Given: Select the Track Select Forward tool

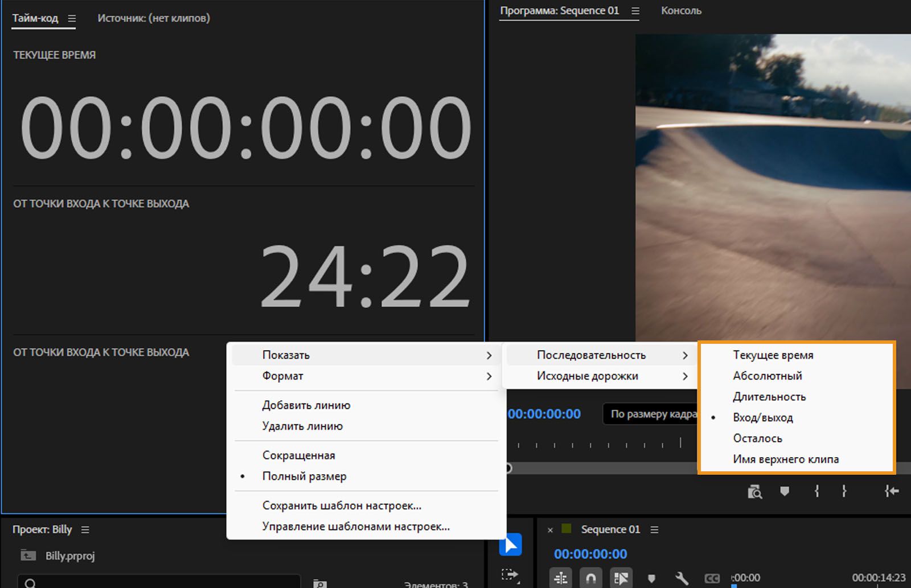Looking at the screenshot, I should click(x=510, y=575).
